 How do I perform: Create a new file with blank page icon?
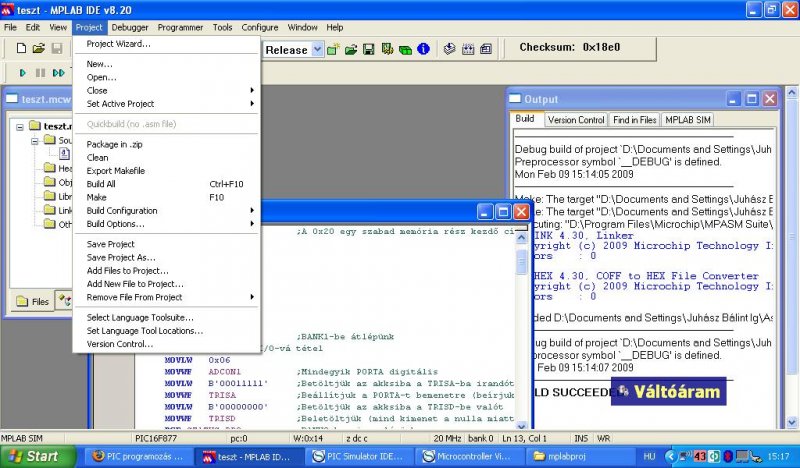(x=21, y=48)
